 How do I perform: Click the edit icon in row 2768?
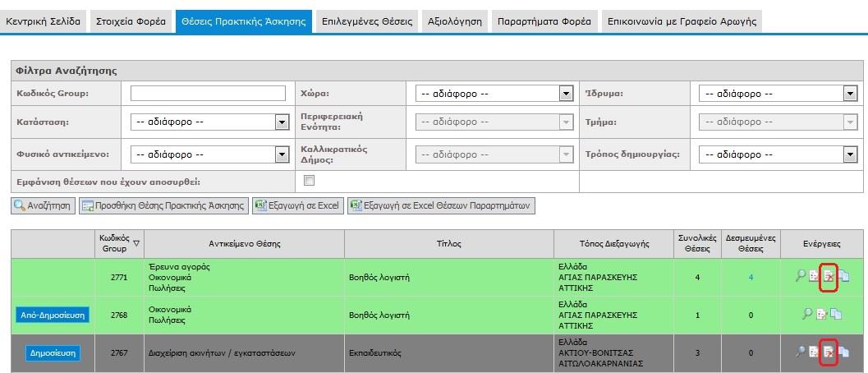[821, 314]
